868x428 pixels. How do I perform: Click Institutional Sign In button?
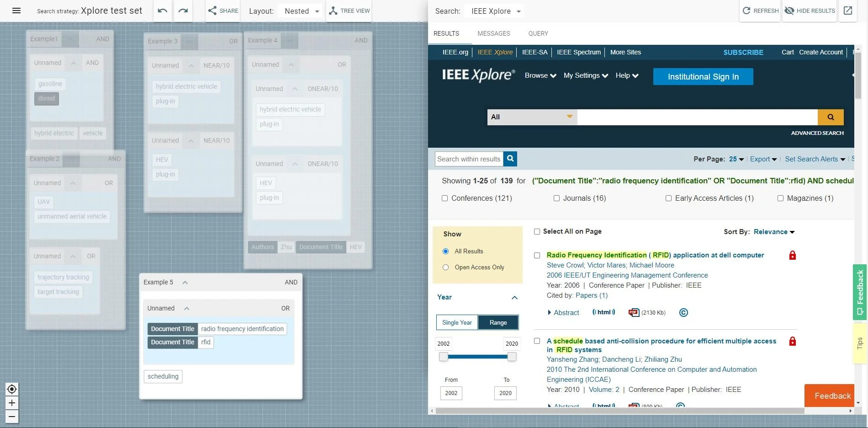coord(703,77)
